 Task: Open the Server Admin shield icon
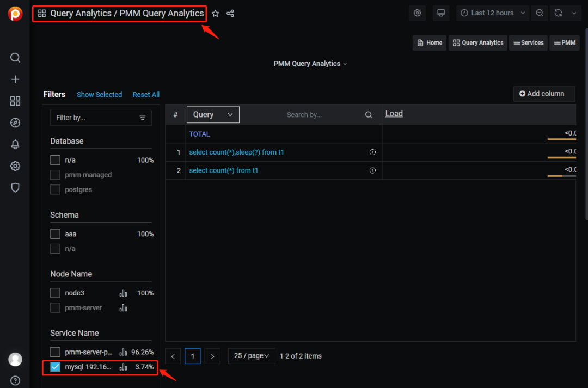tap(15, 187)
